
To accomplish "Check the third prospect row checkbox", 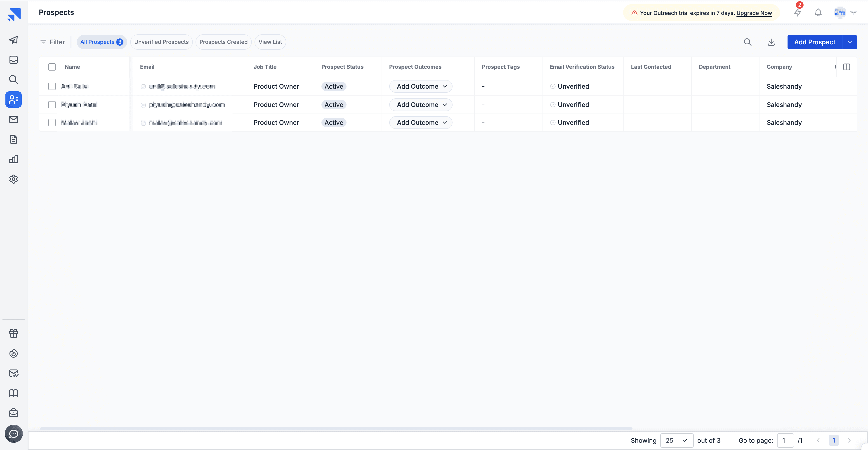I will [x=52, y=123].
